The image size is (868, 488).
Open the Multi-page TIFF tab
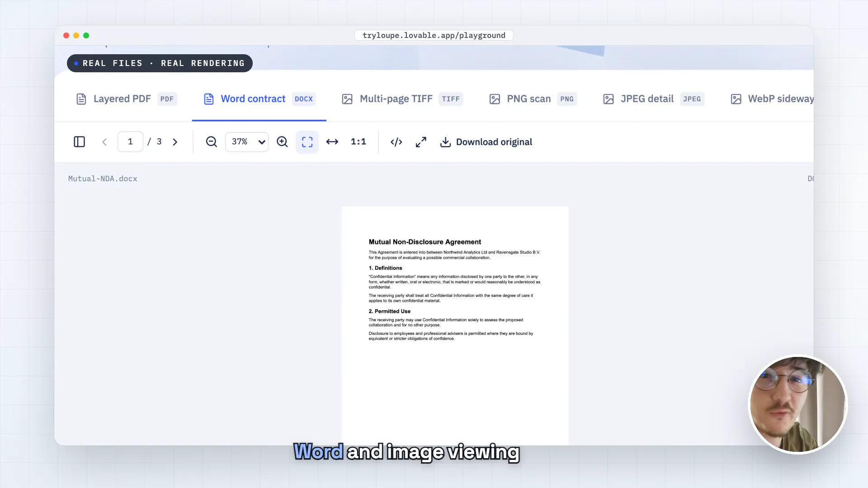coord(402,99)
